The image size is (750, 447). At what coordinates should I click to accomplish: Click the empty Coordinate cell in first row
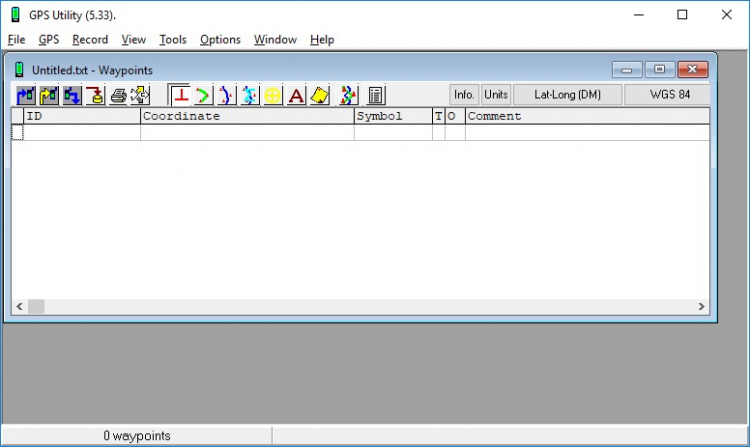point(247,132)
